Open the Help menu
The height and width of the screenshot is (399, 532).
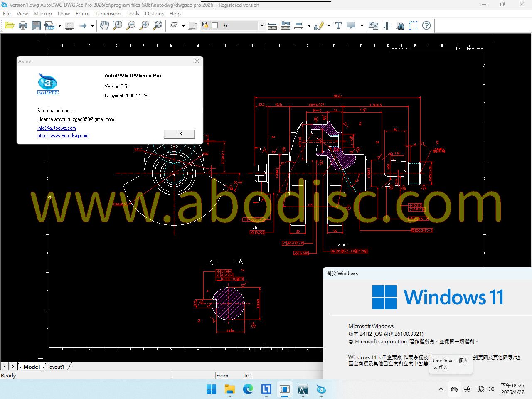[175, 13]
